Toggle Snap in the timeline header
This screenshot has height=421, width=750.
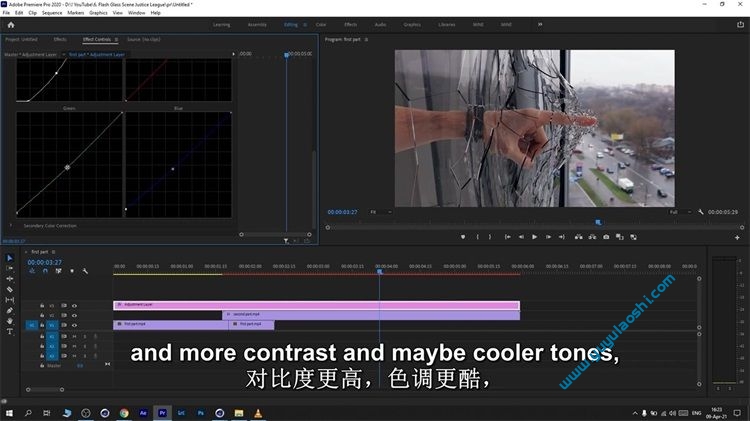tap(45, 271)
